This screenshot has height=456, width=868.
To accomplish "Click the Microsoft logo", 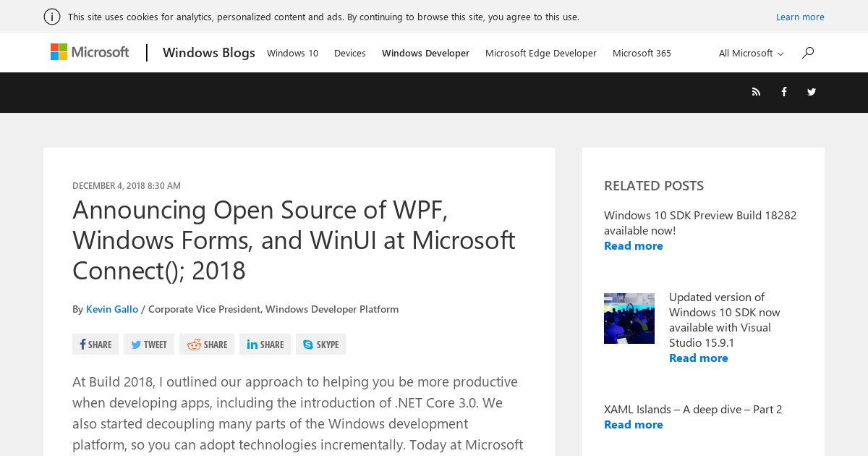I will [x=90, y=52].
